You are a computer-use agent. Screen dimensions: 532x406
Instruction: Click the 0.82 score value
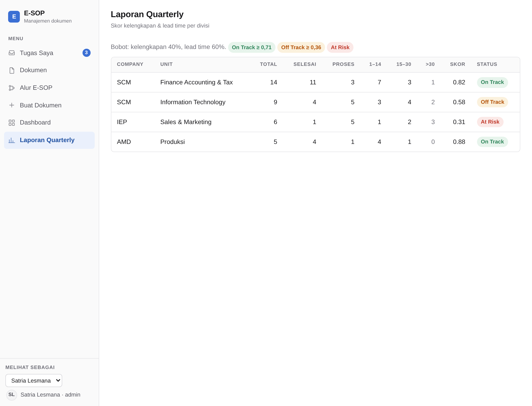click(459, 82)
